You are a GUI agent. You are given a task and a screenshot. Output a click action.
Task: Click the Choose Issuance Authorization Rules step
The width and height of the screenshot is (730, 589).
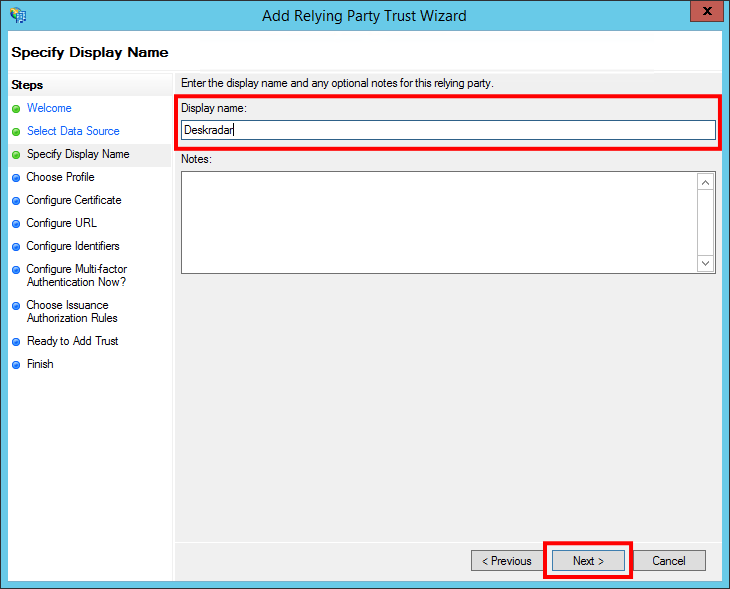click(72, 311)
